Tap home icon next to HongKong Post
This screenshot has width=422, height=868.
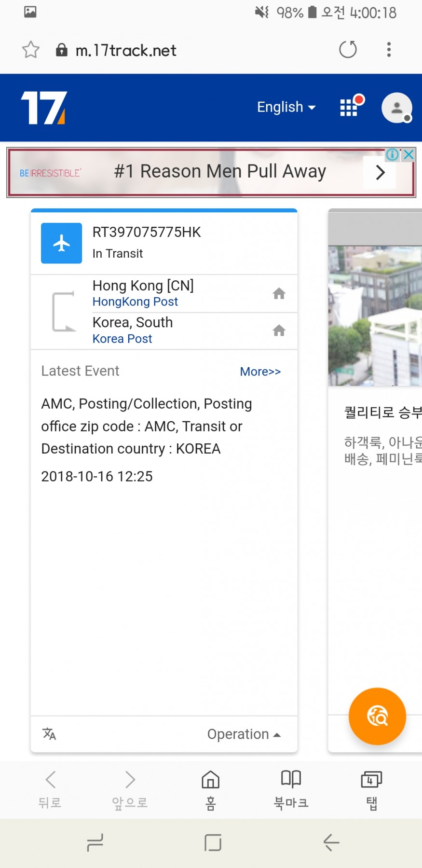(279, 293)
